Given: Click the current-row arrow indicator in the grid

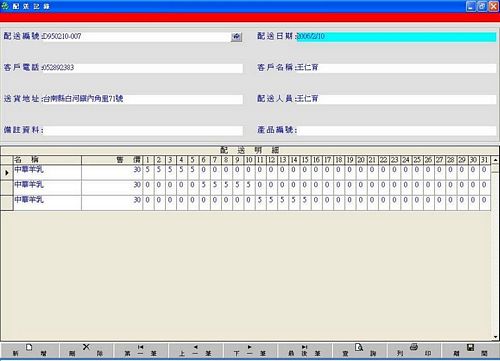Looking at the screenshot, I should tap(7, 173).
